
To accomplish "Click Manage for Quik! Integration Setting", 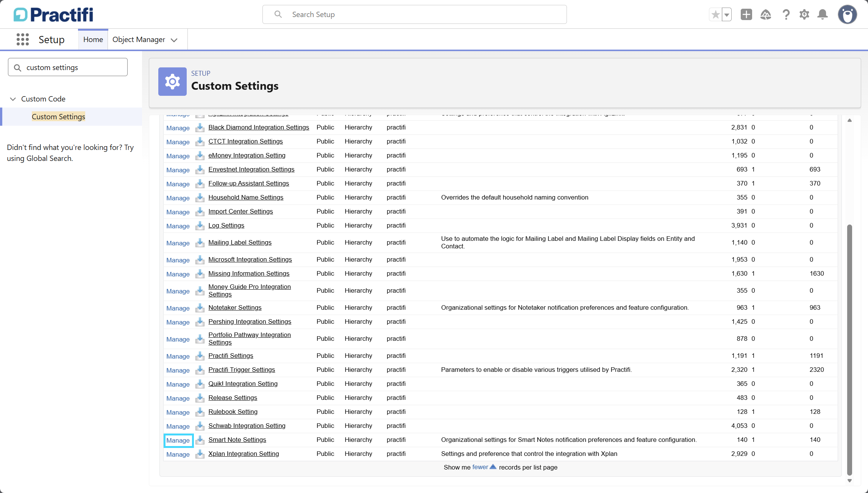I will tap(178, 384).
